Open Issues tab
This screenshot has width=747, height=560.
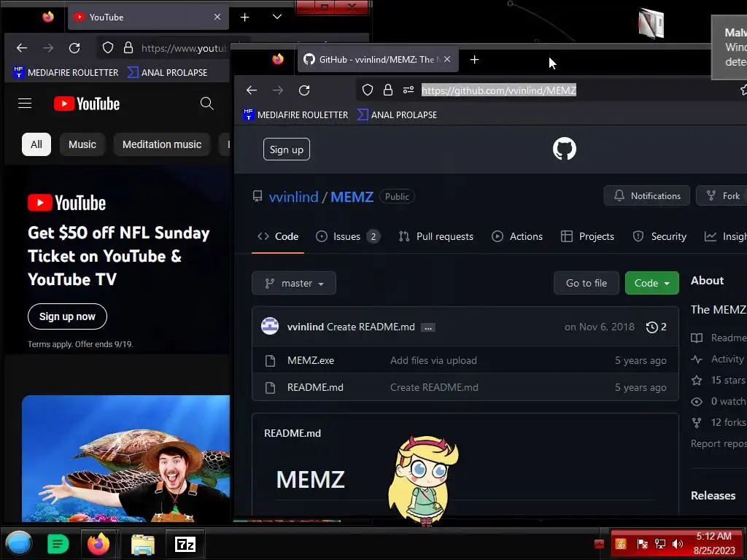pos(348,237)
